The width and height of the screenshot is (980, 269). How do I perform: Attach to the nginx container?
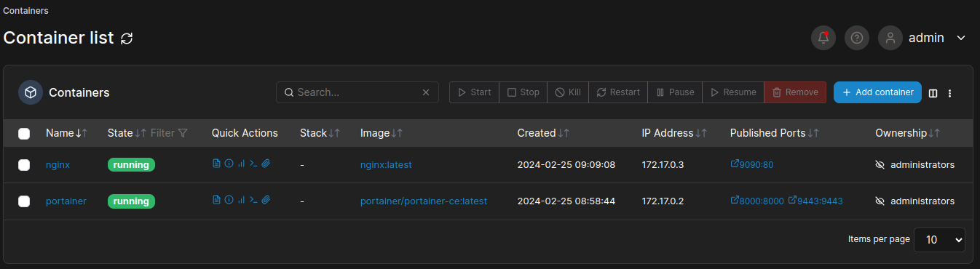click(x=266, y=164)
